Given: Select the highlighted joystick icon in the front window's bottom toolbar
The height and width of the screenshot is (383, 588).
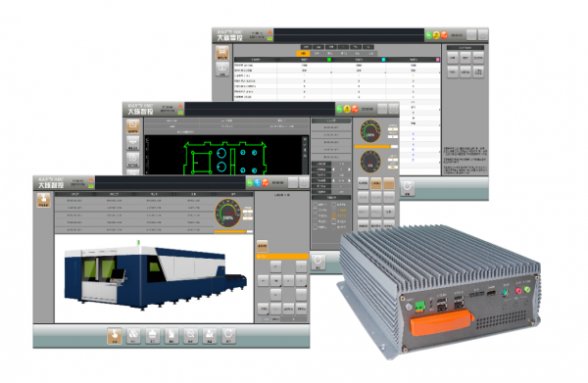Looking at the screenshot, I should pyautogui.click(x=115, y=336).
